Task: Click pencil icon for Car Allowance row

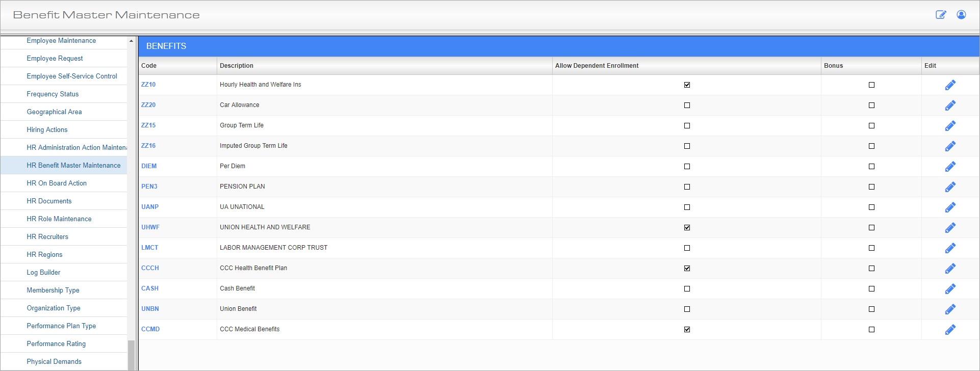Action: tap(950, 105)
